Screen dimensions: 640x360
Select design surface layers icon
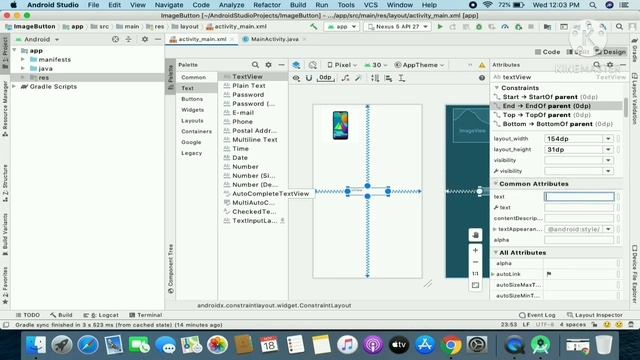[x=296, y=65]
